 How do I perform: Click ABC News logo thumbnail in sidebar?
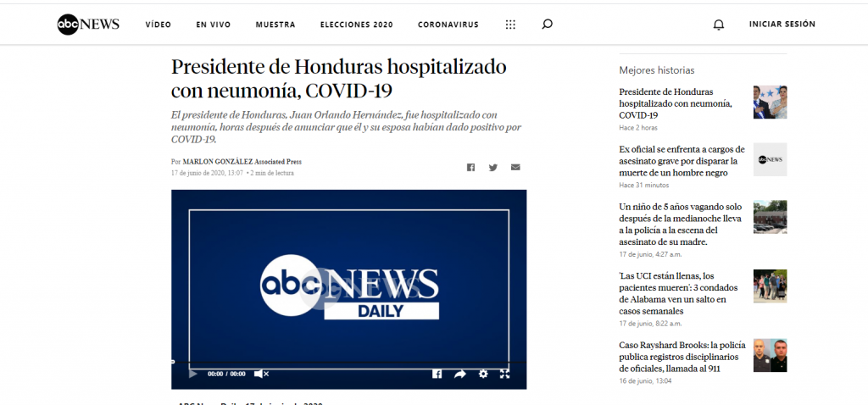(x=770, y=159)
